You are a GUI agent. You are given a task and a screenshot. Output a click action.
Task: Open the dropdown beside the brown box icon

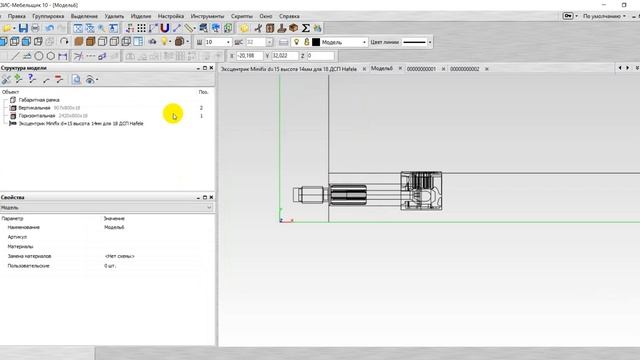(x=188, y=42)
